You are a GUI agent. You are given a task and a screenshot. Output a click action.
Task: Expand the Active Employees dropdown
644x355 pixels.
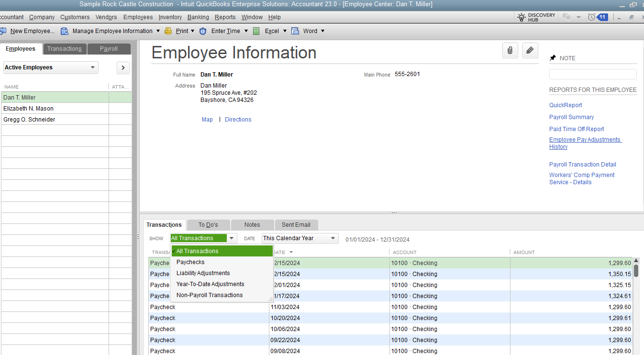[x=93, y=67]
